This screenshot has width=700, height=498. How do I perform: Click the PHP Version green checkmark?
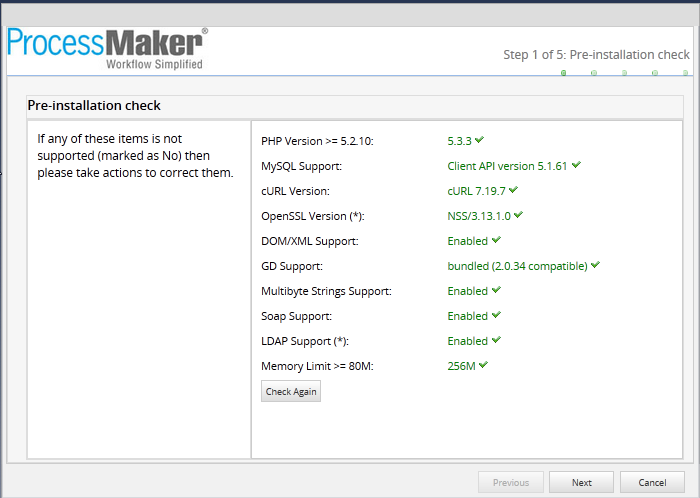point(480,140)
